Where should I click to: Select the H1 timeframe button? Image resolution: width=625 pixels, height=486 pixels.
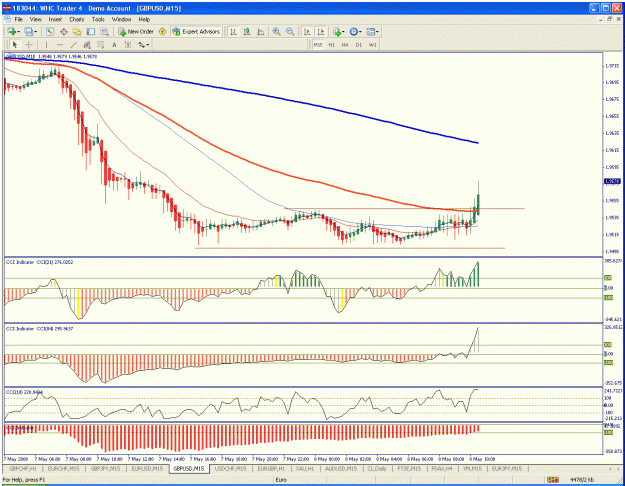pos(331,45)
